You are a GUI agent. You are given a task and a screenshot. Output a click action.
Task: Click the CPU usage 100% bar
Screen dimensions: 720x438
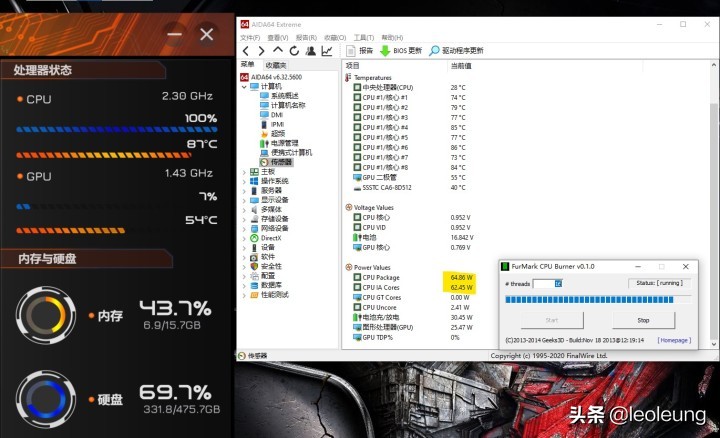click(117, 129)
